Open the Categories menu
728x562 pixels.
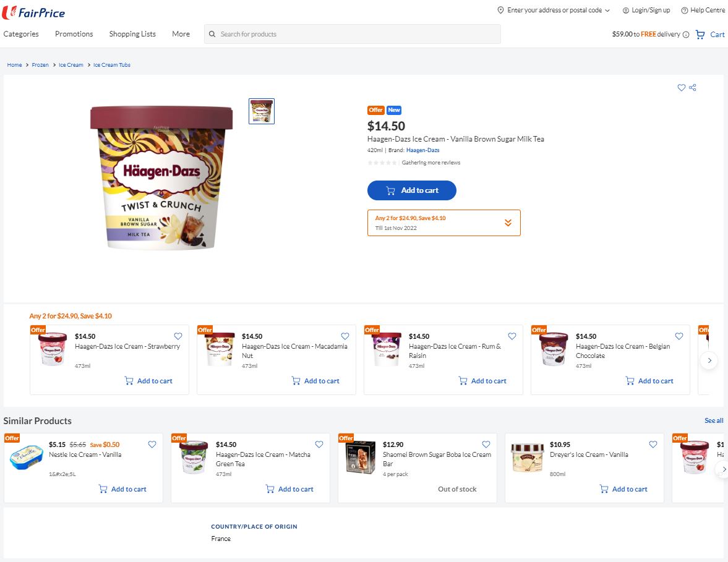tap(21, 34)
